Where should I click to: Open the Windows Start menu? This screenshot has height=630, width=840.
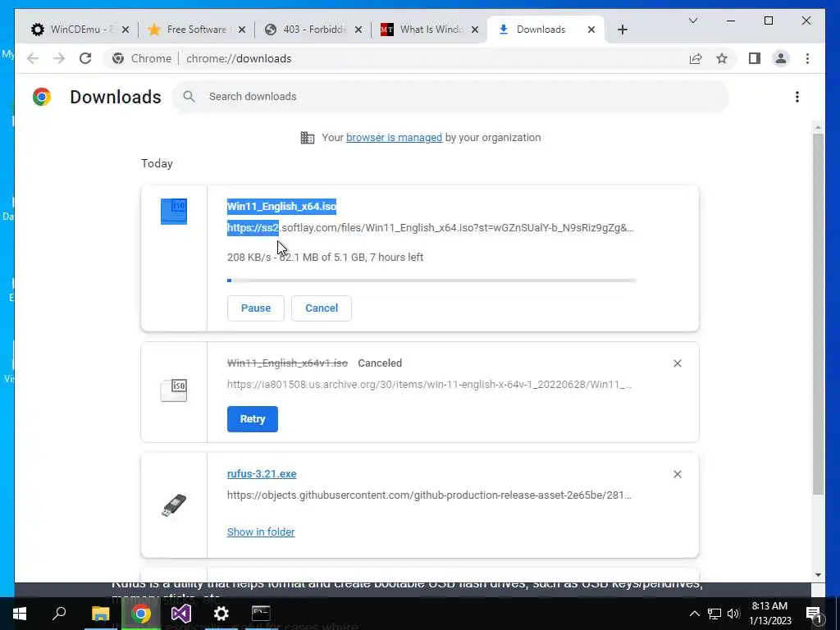pyautogui.click(x=20, y=614)
